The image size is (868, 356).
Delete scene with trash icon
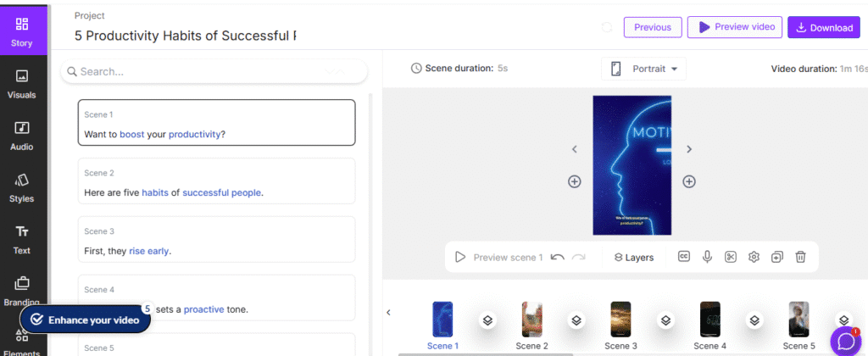click(800, 256)
